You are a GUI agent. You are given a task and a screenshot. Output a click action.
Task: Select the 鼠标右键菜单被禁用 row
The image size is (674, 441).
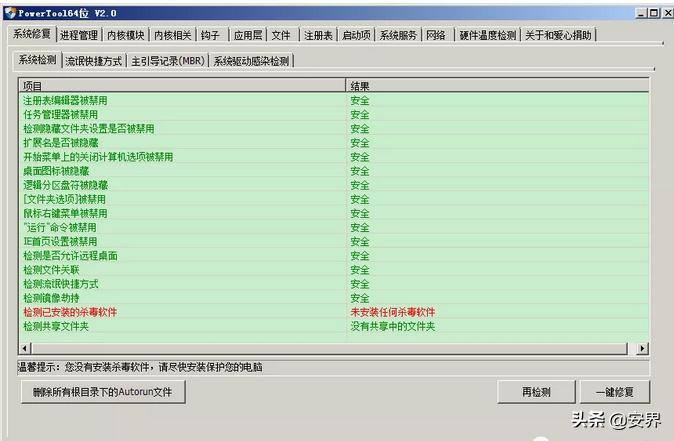pos(334,214)
